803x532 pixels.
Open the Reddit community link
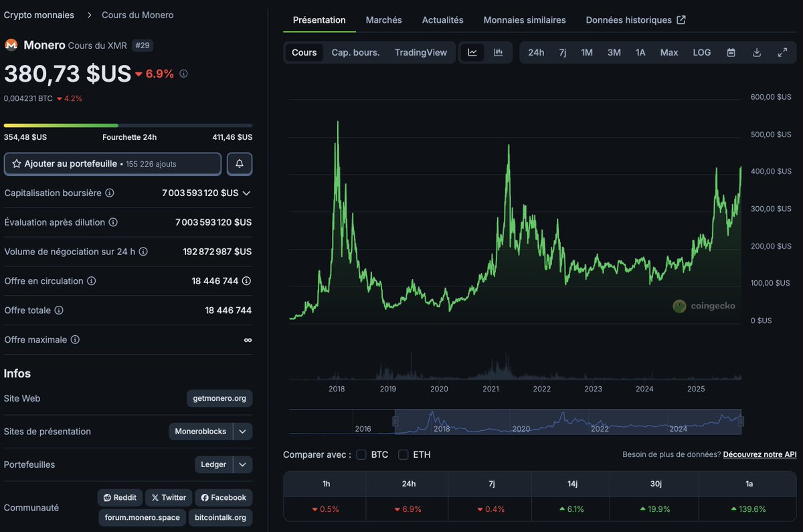point(120,497)
